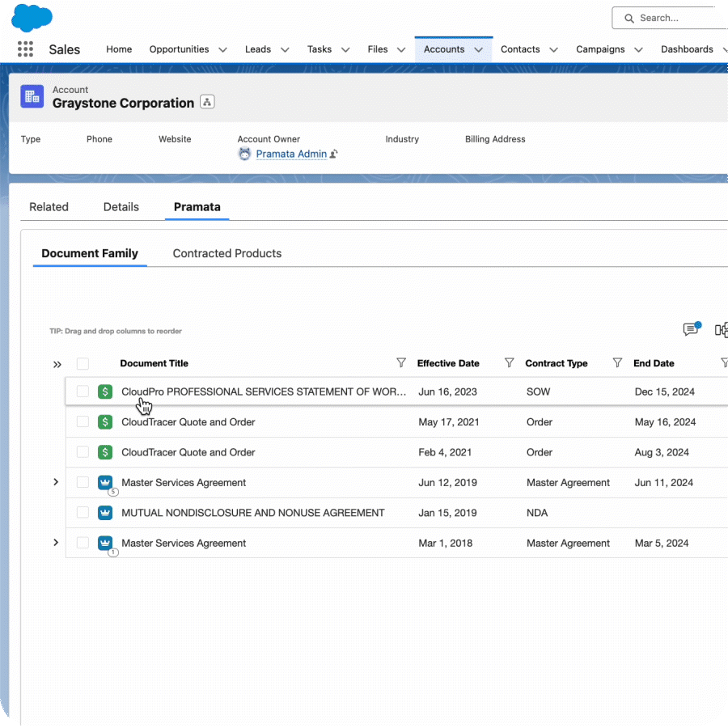Expand the Mar 1, 2018 Master Services Agreement

pyautogui.click(x=56, y=542)
